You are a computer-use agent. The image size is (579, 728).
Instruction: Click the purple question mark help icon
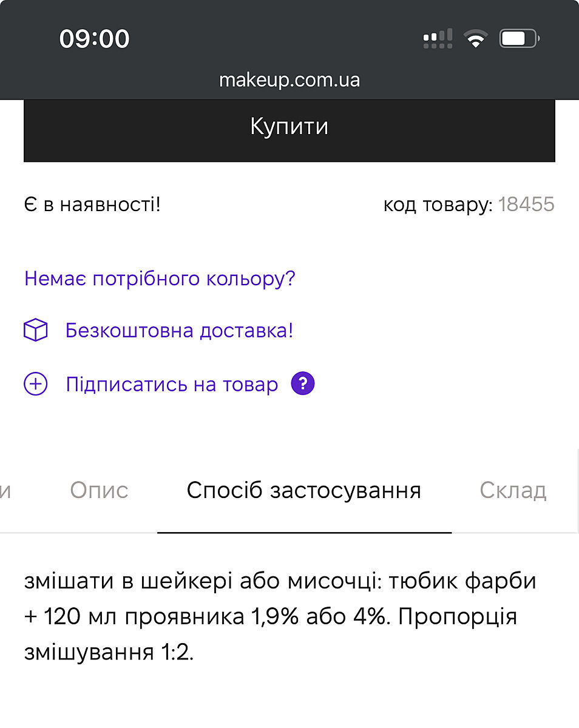coord(303,385)
